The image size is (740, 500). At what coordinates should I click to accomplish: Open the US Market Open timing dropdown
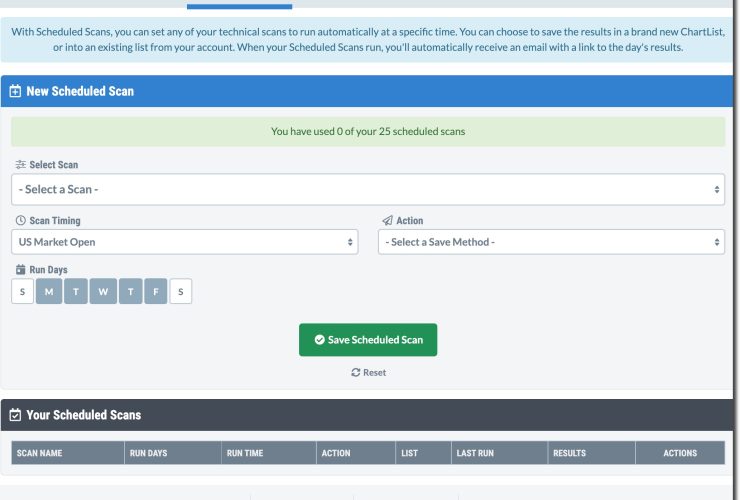[x=185, y=242]
